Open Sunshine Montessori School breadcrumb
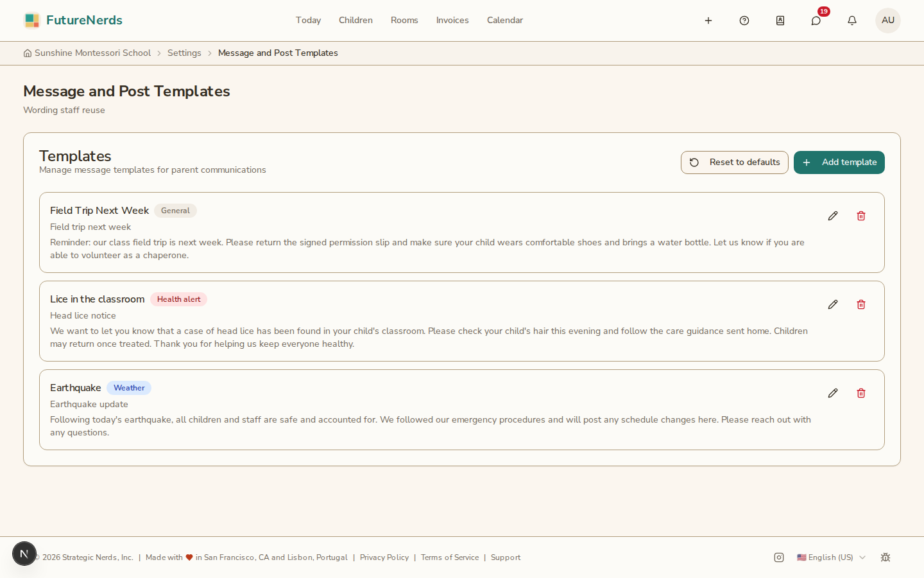This screenshot has width=924, height=578. coord(87,53)
